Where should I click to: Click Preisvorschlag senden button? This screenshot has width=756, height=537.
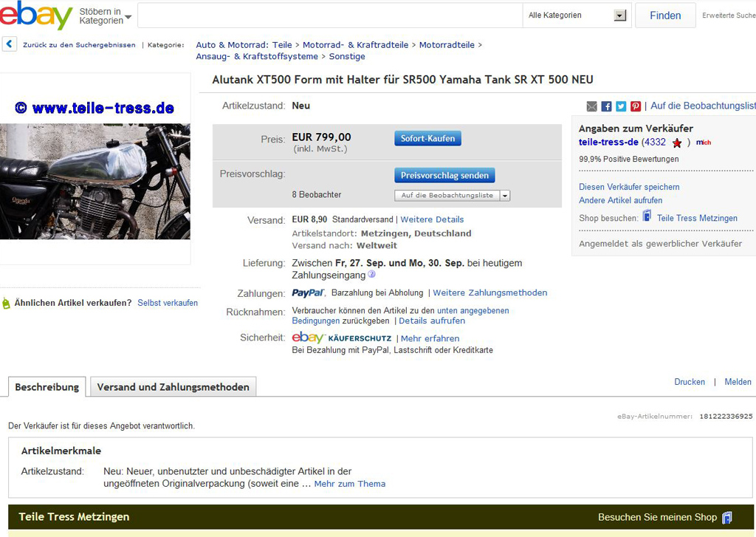click(x=444, y=176)
